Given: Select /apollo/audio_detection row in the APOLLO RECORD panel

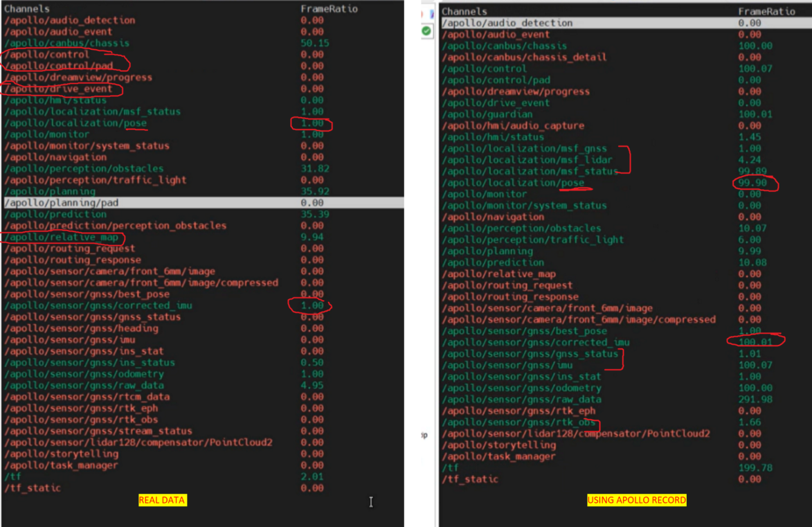Looking at the screenshot, I should coord(626,23).
